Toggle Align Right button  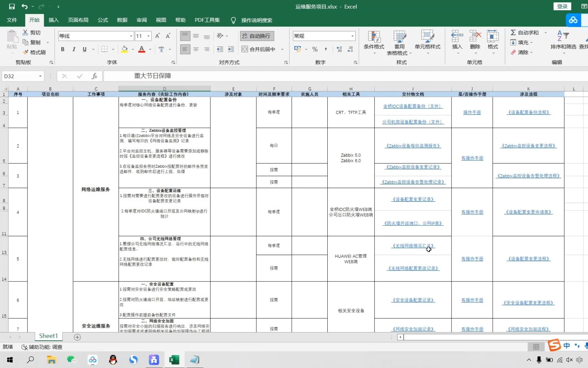pyautogui.click(x=207, y=49)
